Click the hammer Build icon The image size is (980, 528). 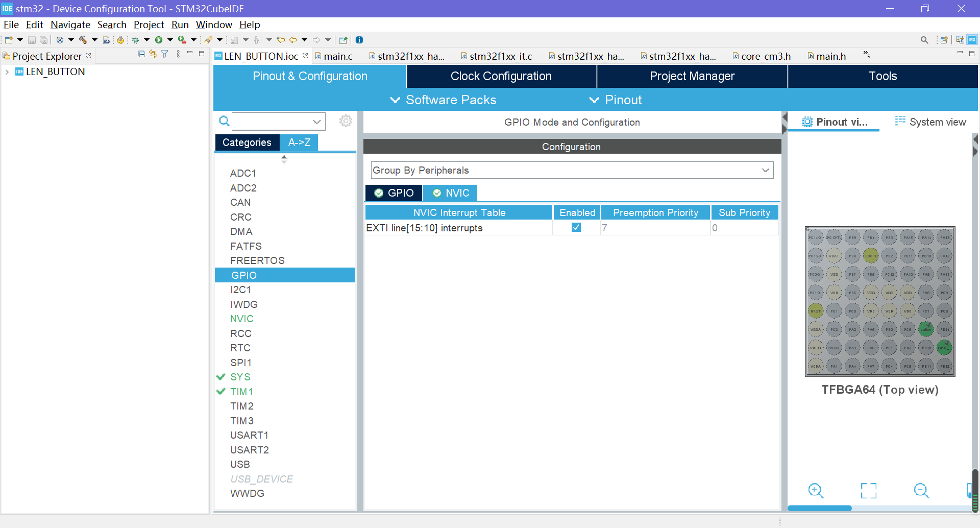point(83,40)
